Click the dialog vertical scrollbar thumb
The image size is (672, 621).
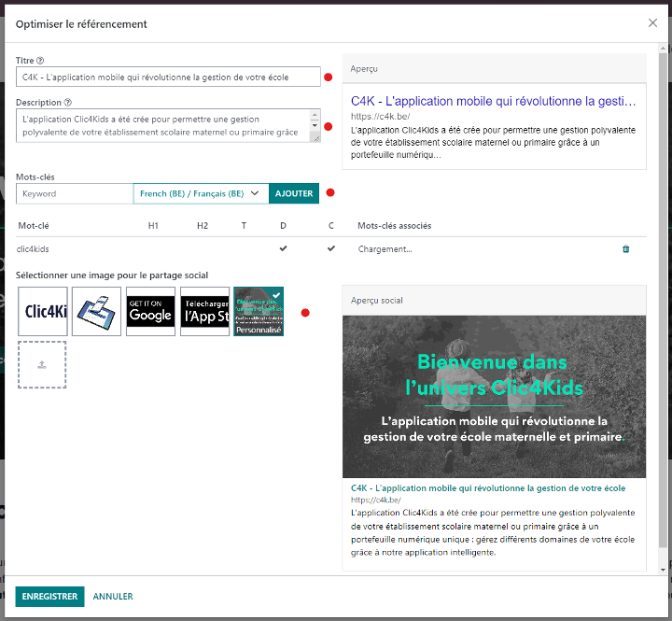(x=663, y=300)
